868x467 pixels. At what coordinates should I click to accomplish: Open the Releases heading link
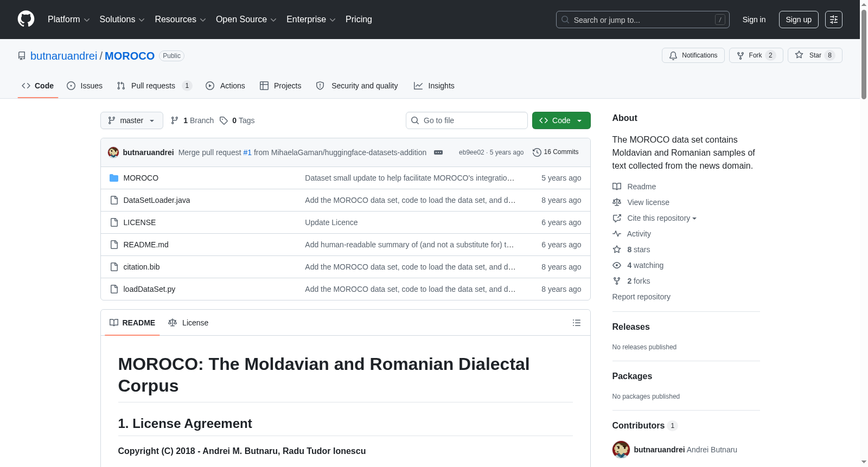click(x=631, y=327)
